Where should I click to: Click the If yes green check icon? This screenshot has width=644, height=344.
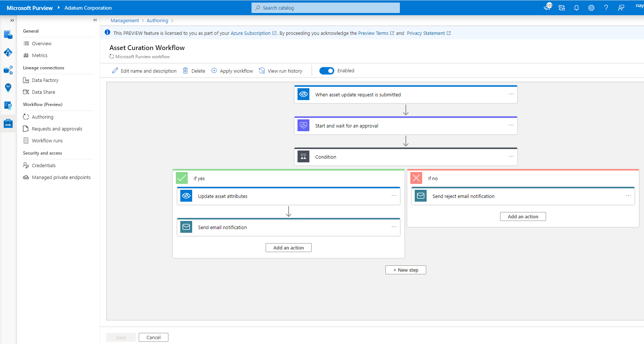pyautogui.click(x=182, y=178)
